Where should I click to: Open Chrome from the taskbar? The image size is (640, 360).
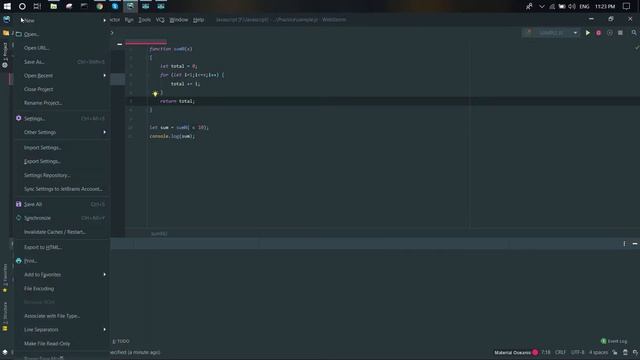point(100,6)
